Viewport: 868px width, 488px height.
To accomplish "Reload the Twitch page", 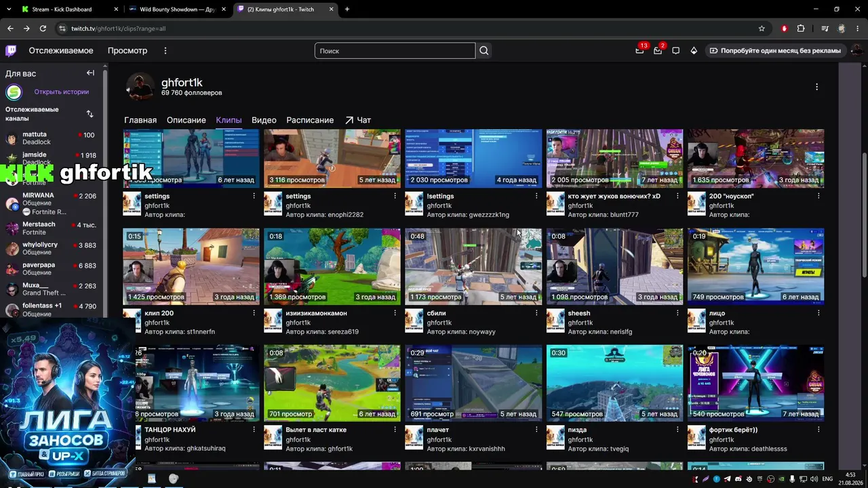I will click(x=43, y=28).
